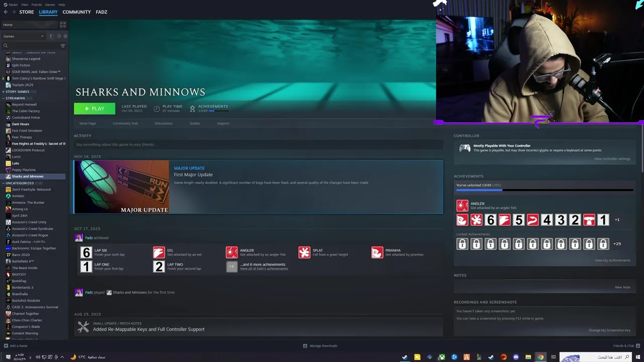Open View controller settings
This screenshot has height=362, width=644.
coord(612,159)
